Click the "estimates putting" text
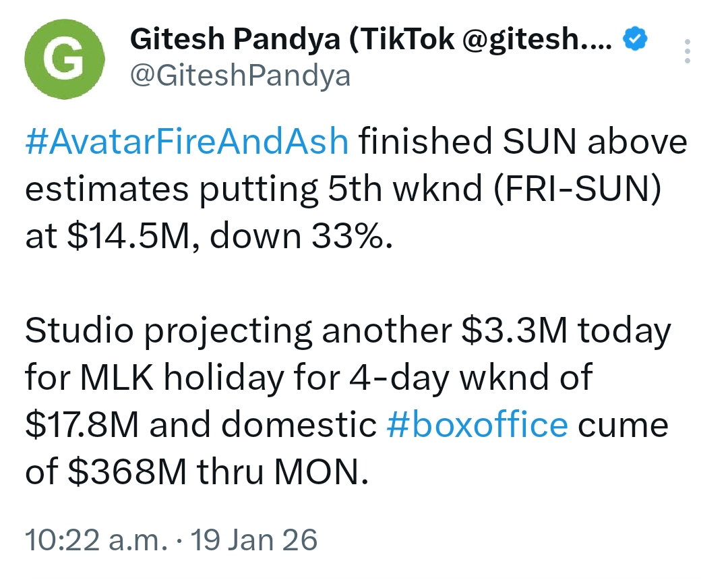This screenshot has height=582, width=728. (x=170, y=190)
